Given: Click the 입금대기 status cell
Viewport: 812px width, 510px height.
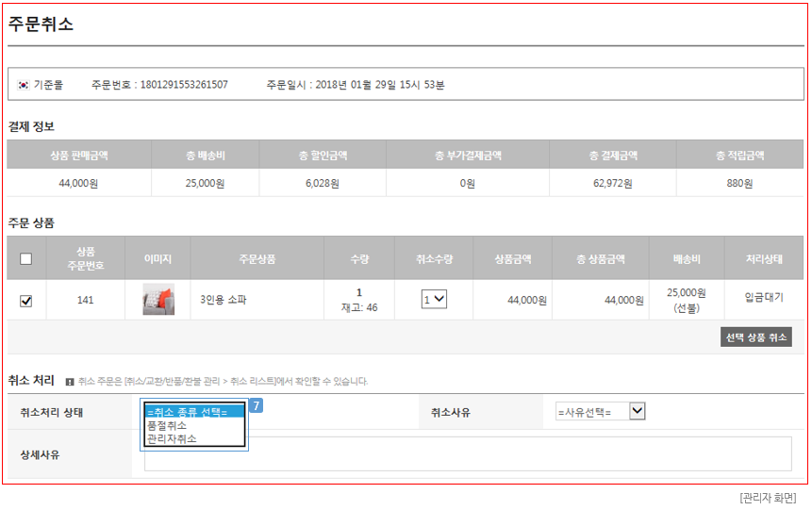Looking at the screenshot, I should (x=764, y=298).
